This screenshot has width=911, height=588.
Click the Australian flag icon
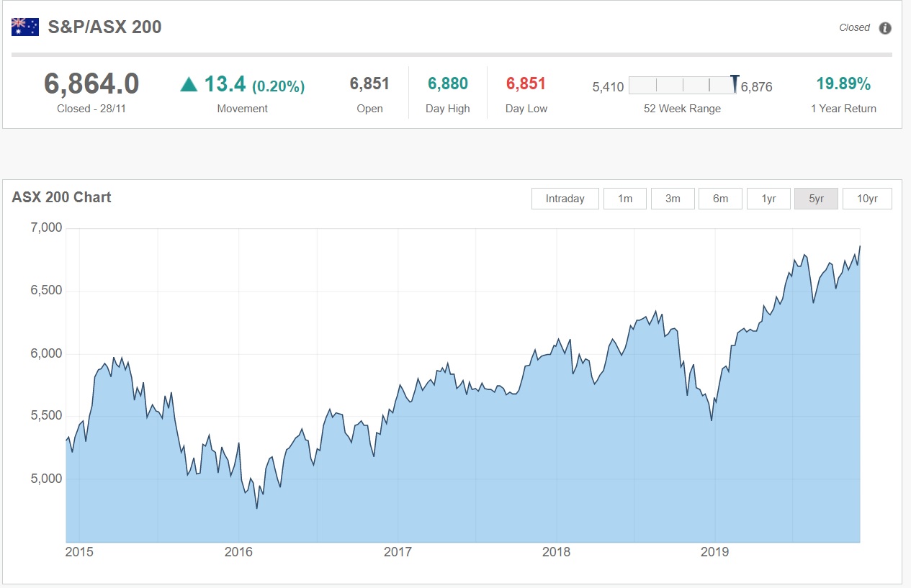pos(25,27)
